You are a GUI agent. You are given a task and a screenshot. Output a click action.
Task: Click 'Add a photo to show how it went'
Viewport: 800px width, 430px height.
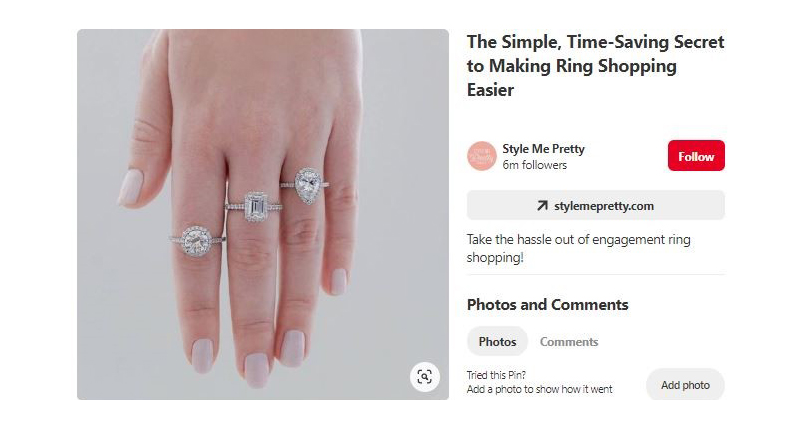(539, 389)
